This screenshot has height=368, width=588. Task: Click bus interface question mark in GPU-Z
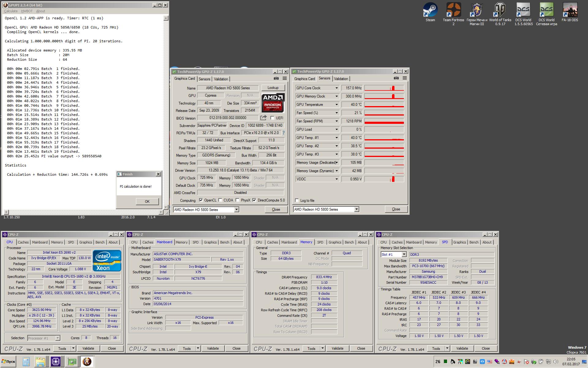[284, 133]
